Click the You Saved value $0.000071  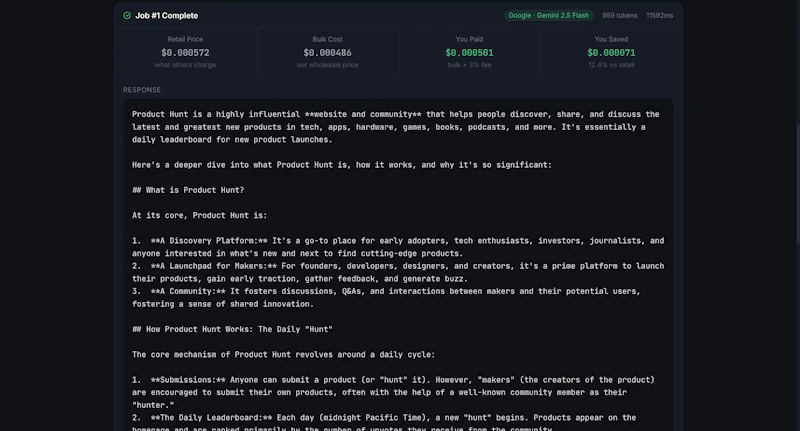click(611, 53)
